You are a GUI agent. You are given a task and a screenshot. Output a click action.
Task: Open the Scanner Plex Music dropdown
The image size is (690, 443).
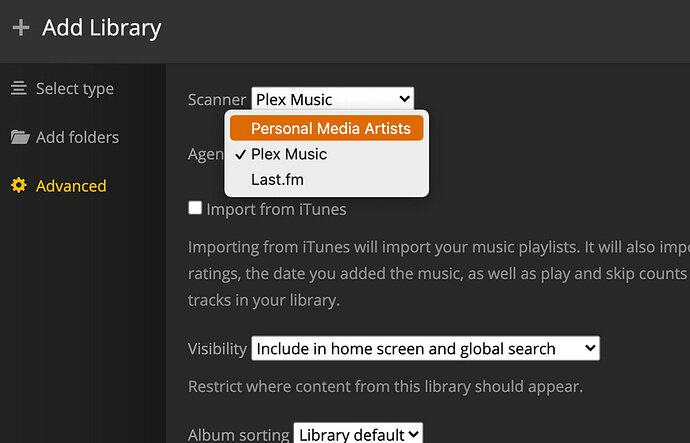[332, 99]
